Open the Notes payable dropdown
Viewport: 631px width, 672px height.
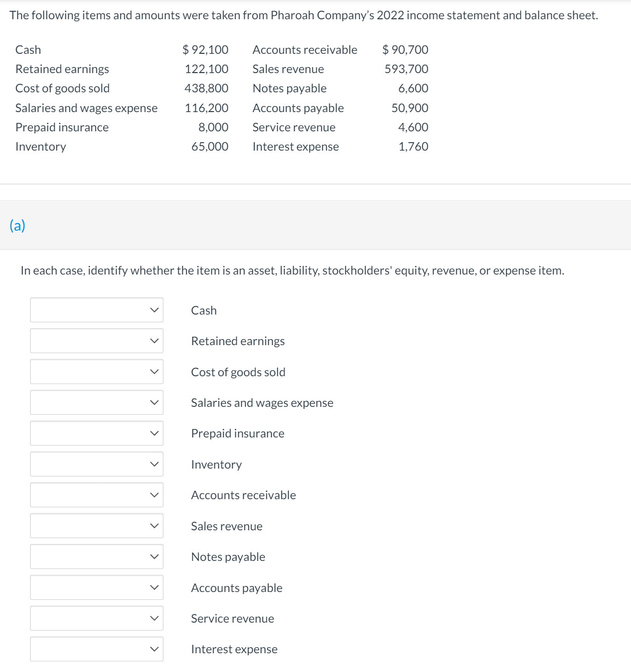point(97,556)
